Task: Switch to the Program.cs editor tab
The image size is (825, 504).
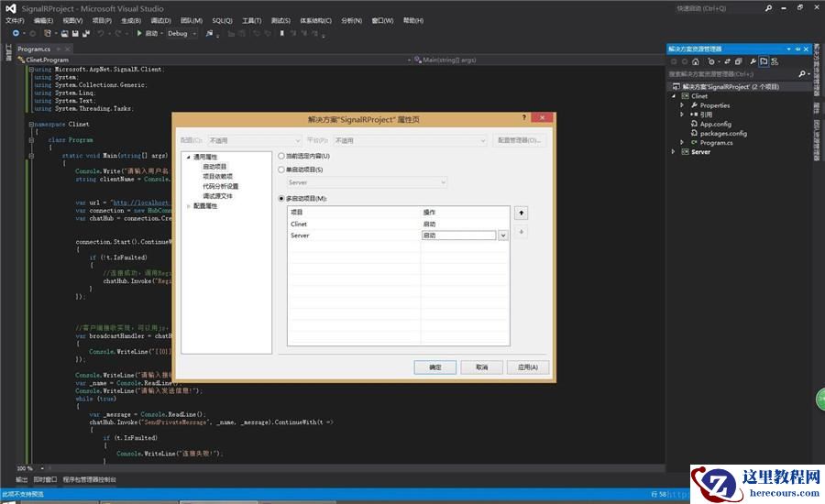Action: pos(34,49)
